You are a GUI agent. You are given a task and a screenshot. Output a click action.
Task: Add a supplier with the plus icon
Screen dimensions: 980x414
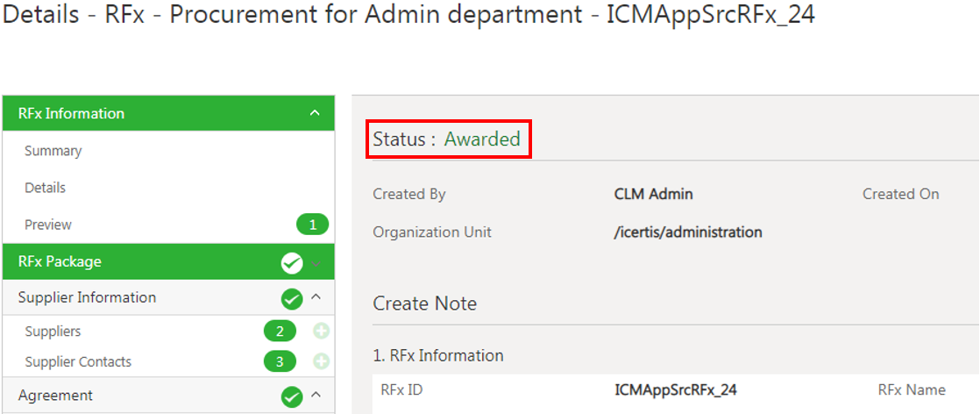tap(321, 332)
